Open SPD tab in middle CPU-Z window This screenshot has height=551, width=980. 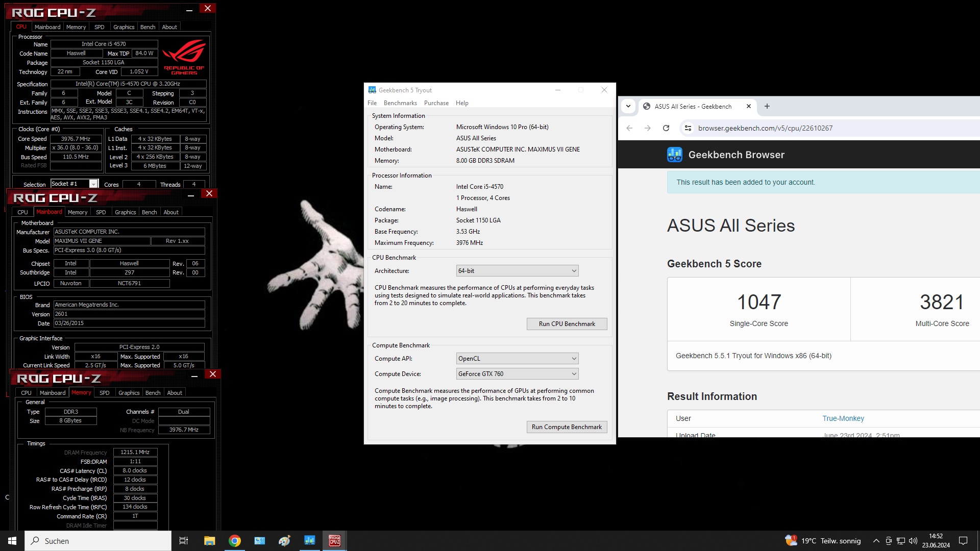pyautogui.click(x=101, y=212)
